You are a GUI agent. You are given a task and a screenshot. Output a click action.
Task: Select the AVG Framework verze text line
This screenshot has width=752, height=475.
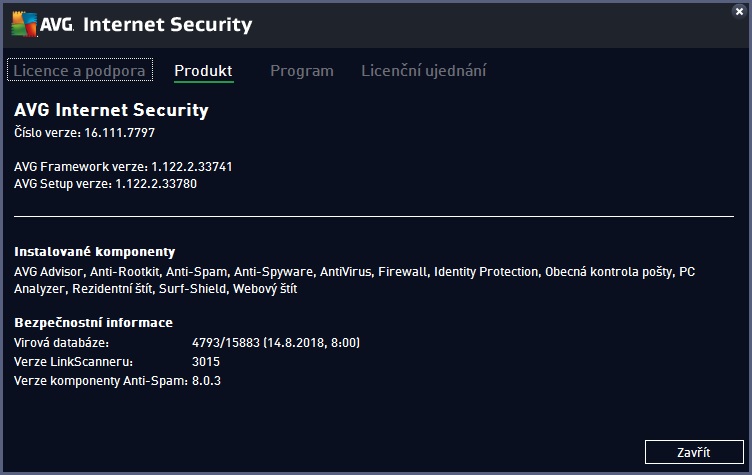click(123, 166)
